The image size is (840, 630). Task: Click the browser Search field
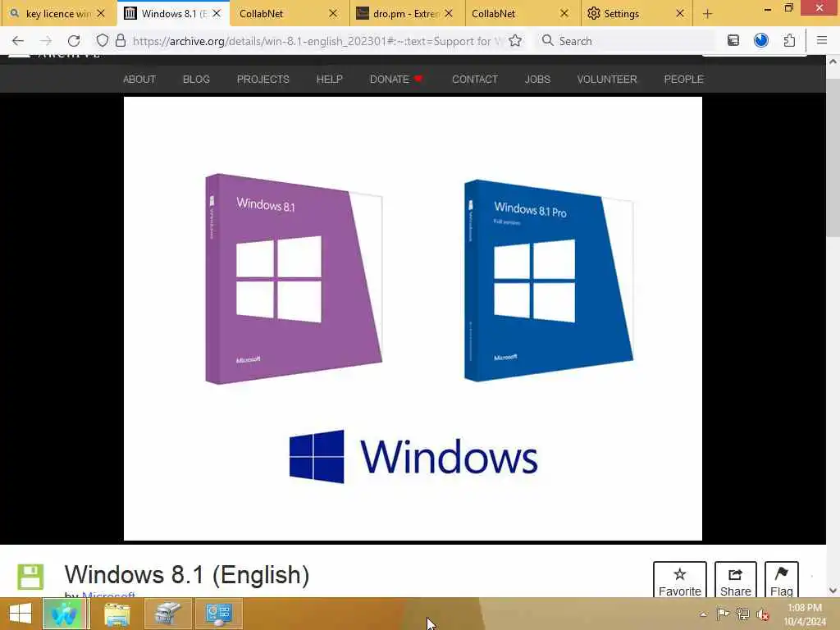(x=627, y=41)
